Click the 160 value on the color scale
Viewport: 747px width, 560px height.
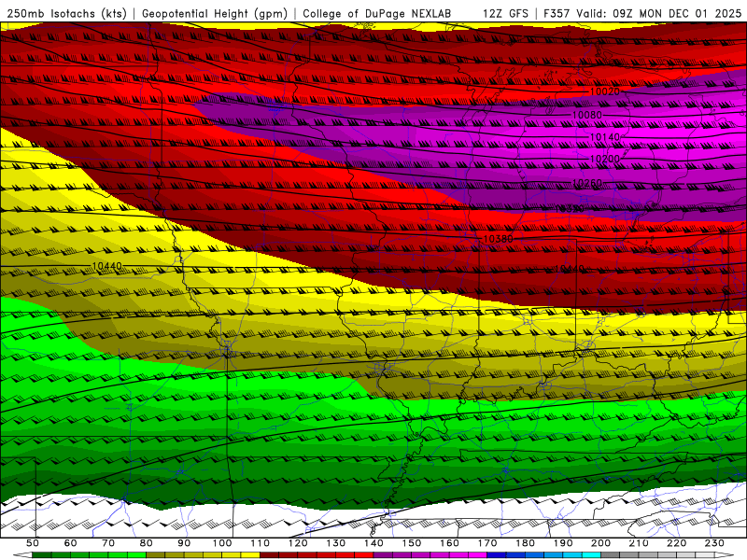pos(449,543)
